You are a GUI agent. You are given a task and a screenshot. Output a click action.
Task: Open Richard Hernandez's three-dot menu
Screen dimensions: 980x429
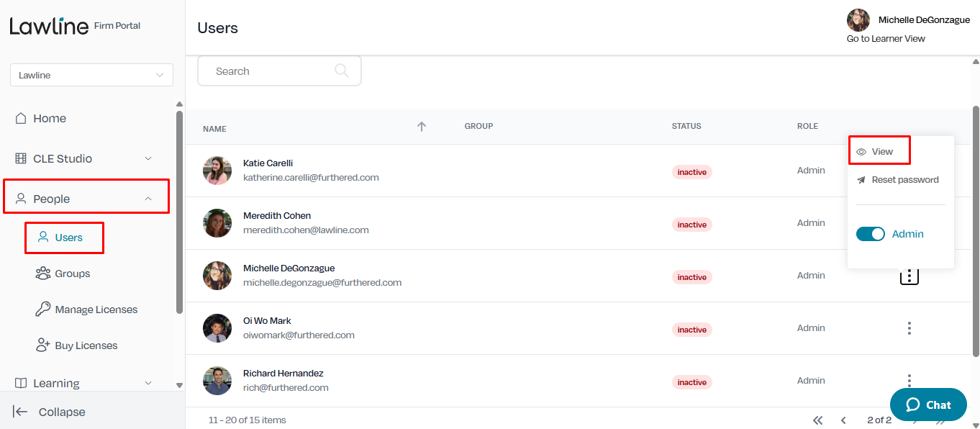pyautogui.click(x=909, y=381)
